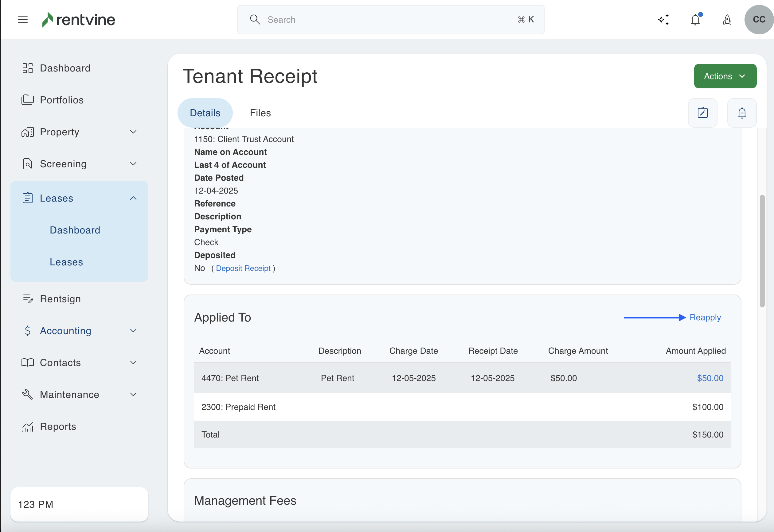Click the Reports chart icon
774x532 pixels.
point(28,426)
